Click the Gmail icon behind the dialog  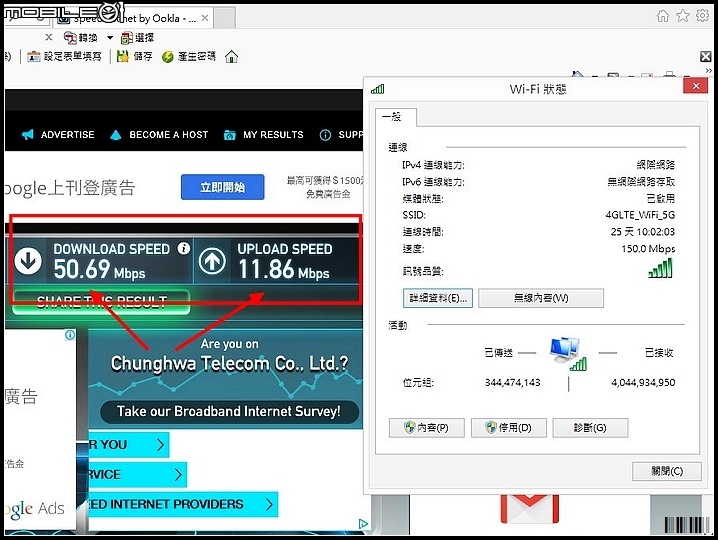coord(530,509)
